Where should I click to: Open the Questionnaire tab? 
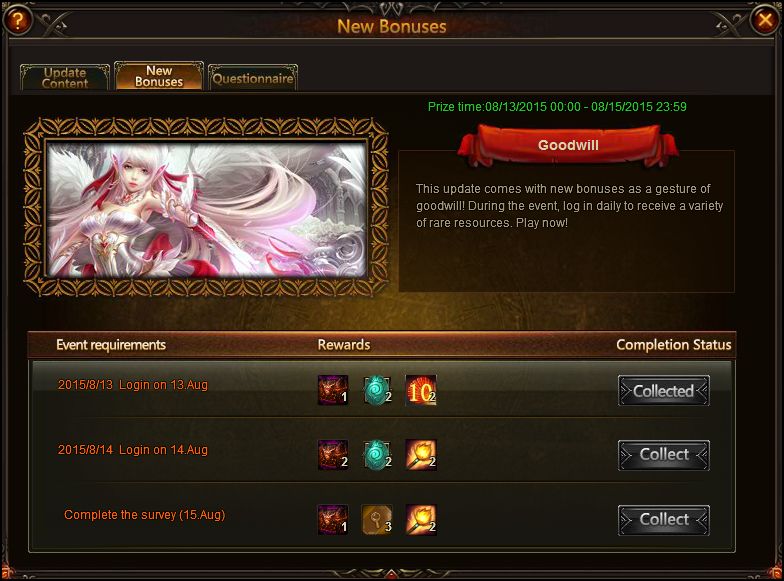(252, 78)
